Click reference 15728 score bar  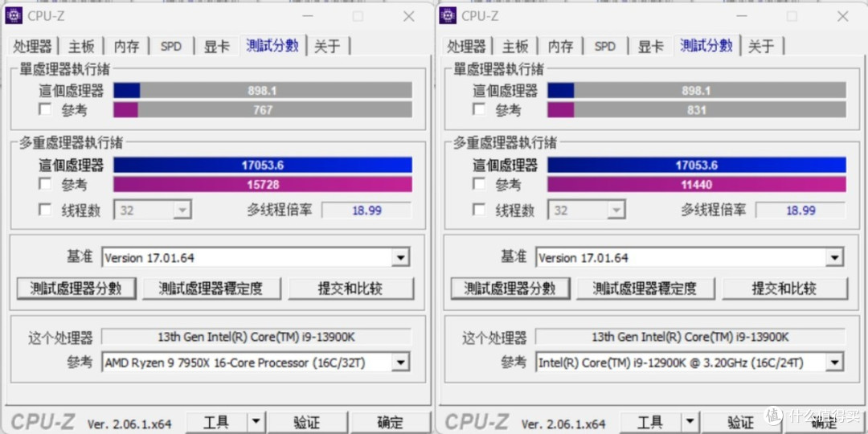(x=263, y=184)
